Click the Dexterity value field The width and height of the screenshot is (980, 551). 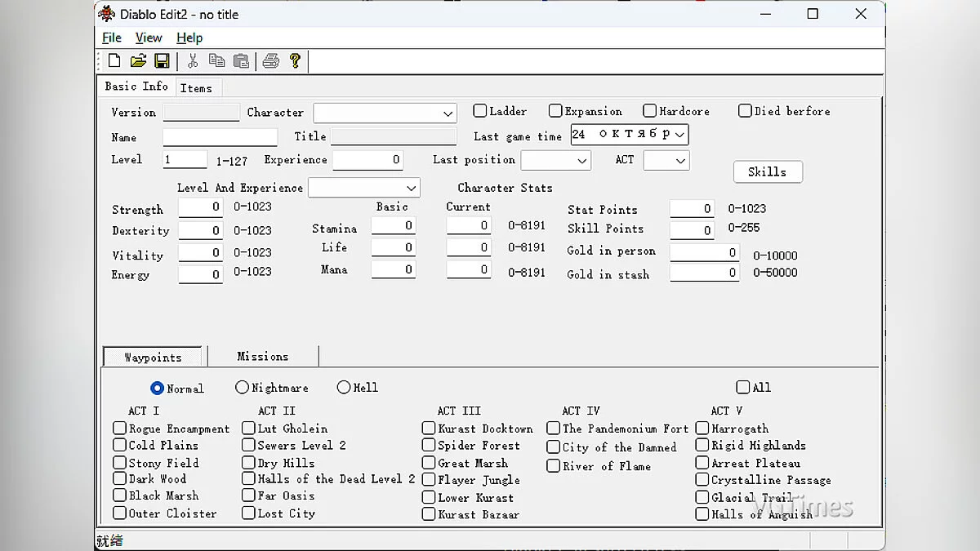[x=201, y=230]
